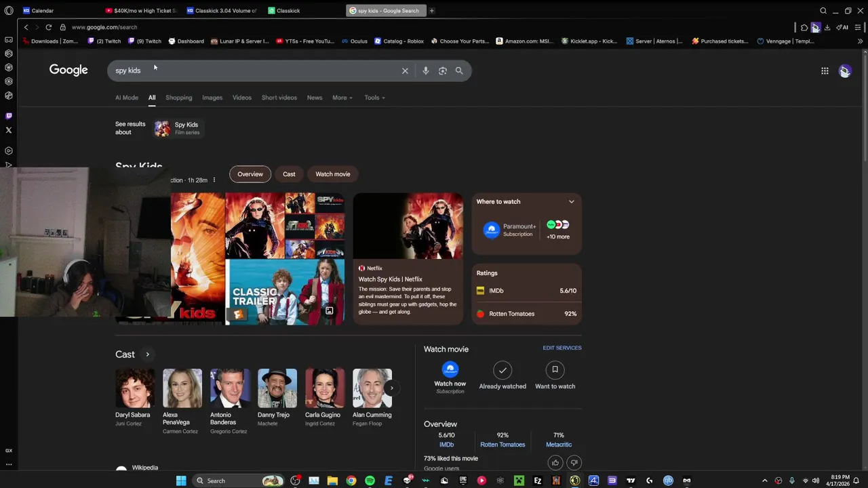Viewport: 868px width, 488px height.
Task: Expand the Cast section arrow
Action: point(147,354)
